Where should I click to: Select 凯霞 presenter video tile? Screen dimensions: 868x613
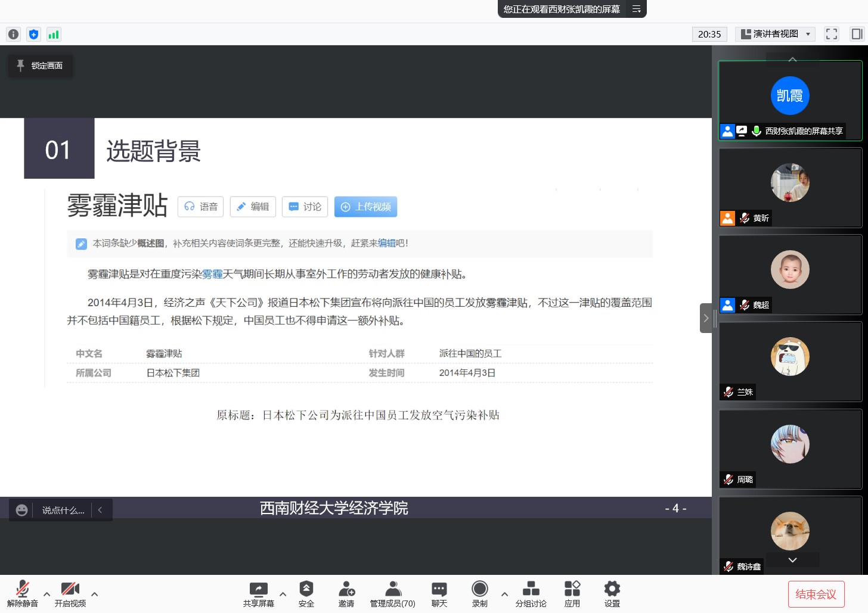point(790,100)
